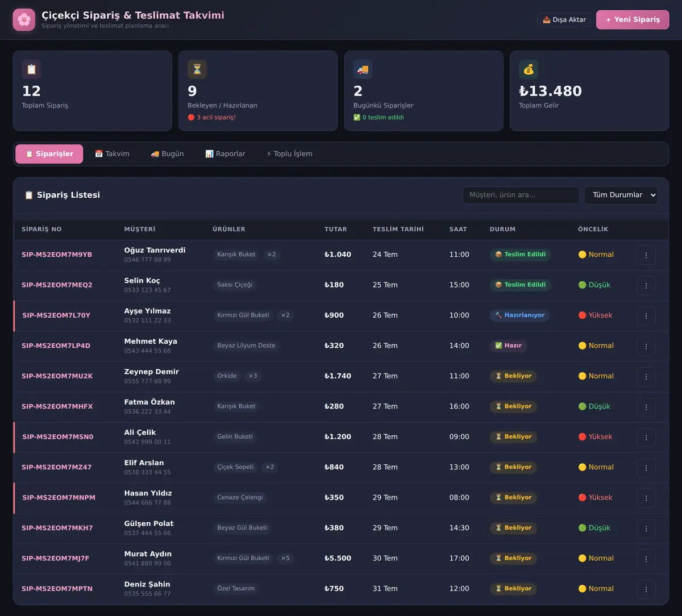Viewport: 682px width, 616px height.
Task: Go to the Bugün tab
Action: pyautogui.click(x=167, y=154)
